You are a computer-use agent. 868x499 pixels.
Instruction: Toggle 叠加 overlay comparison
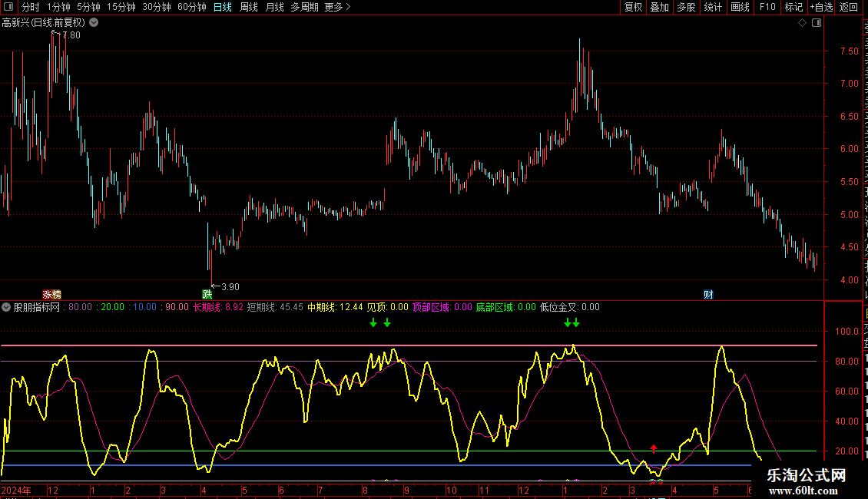coord(659,7)
